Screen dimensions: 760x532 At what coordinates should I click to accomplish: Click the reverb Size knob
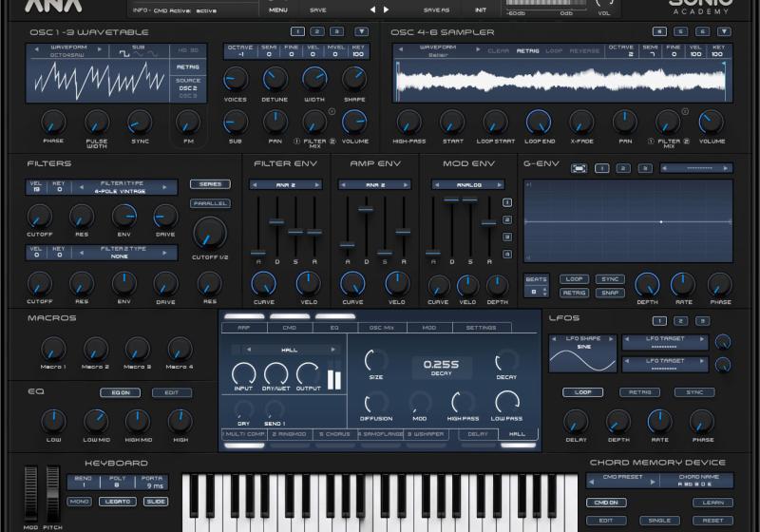(x=376, y=359)
